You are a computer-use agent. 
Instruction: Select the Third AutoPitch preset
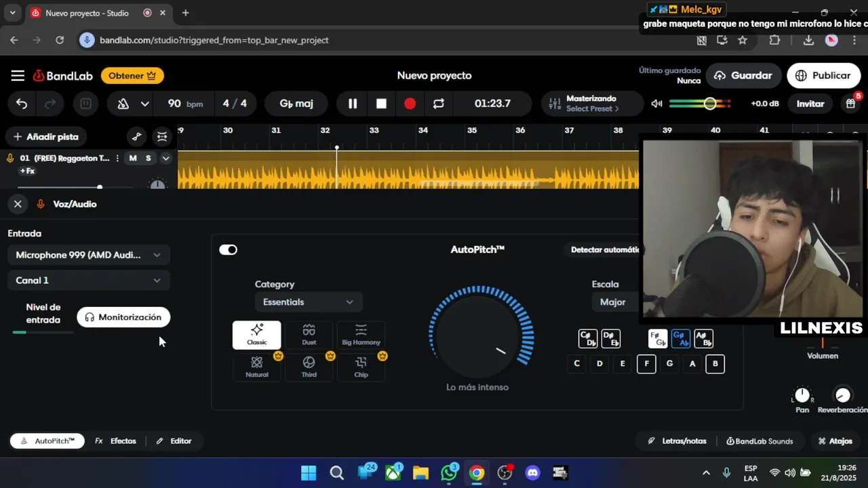click(x=309, y=367)
